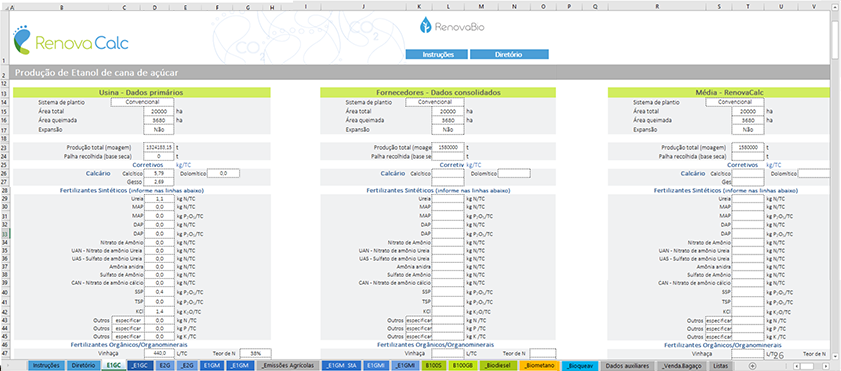Image resolution: width=841 pixels, height=371 pixels.
Task: Click the horizontal scrollbar right arrow
Action: point(827,366)
